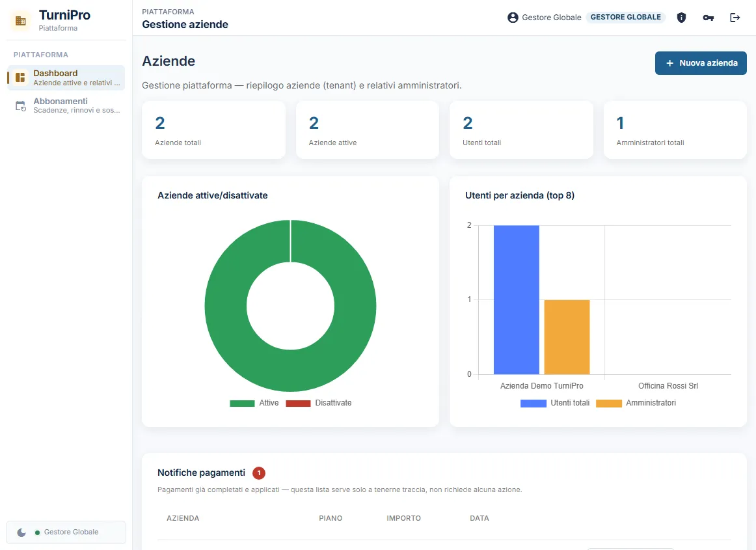Click the IMPORTO column header
The height and width of the screenshot is (550, 756).
click(x=403, y=518)
